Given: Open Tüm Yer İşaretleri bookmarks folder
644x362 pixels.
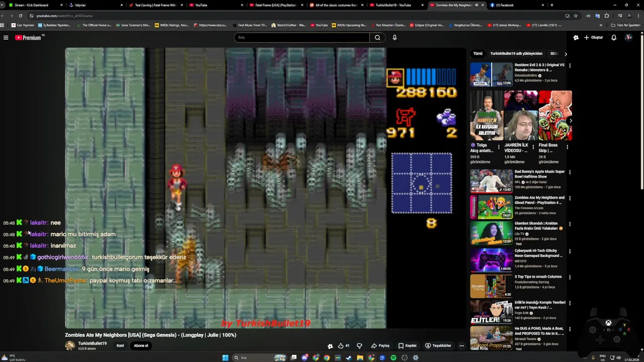Looking at the screenshot, I should [625, 25].
